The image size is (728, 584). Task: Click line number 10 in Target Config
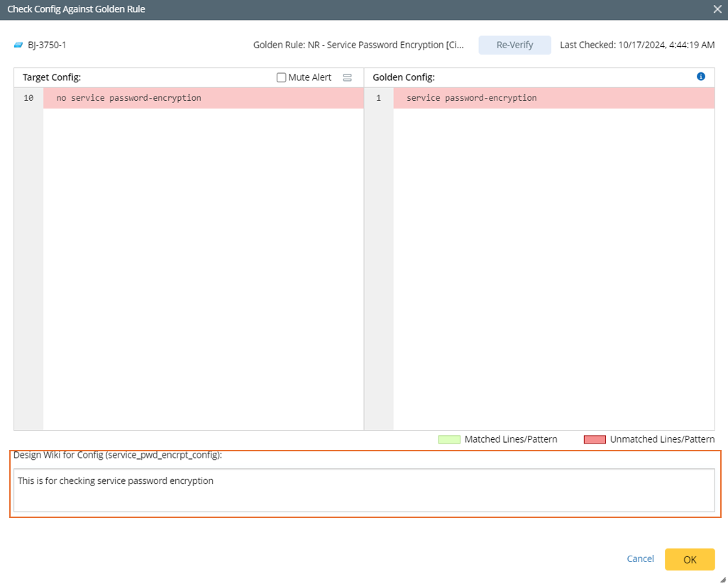coord(28,98)
